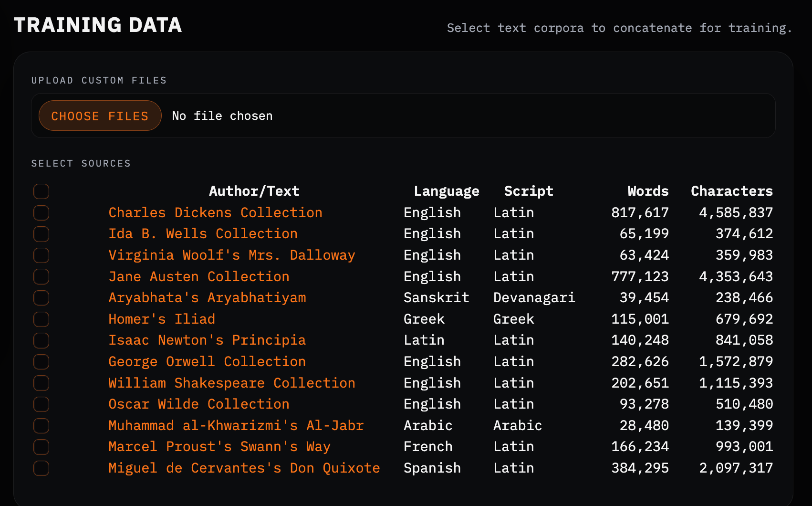Screen dimensions: 812x506
Task: Tick the Jane Austen Collection checkbox
Action: click(x=42, y=276)
